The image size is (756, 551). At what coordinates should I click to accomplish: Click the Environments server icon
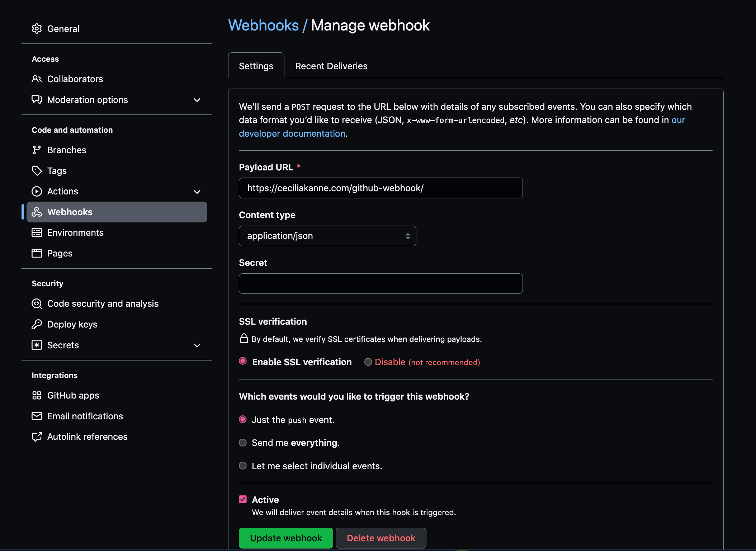[37, 232]
